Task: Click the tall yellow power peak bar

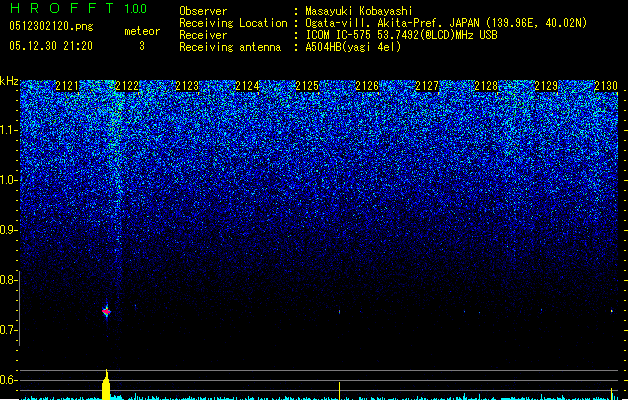Action: 106,385
